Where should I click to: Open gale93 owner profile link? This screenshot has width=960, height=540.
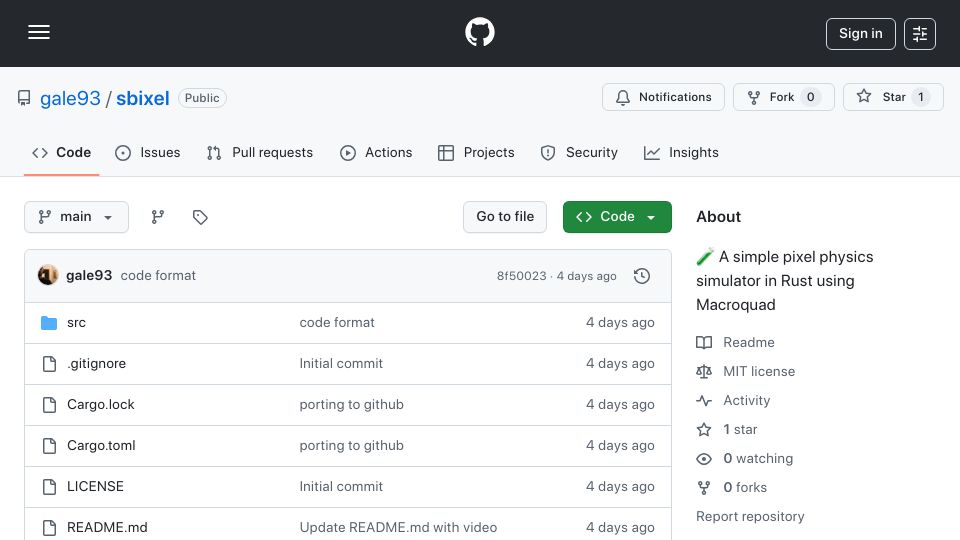coord(70,98)
